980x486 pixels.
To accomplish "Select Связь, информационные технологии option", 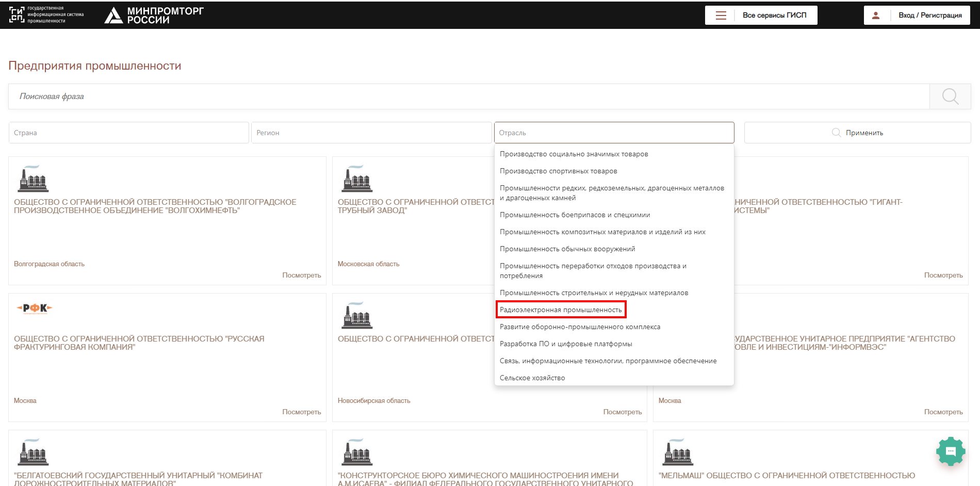I will point(614,361).
